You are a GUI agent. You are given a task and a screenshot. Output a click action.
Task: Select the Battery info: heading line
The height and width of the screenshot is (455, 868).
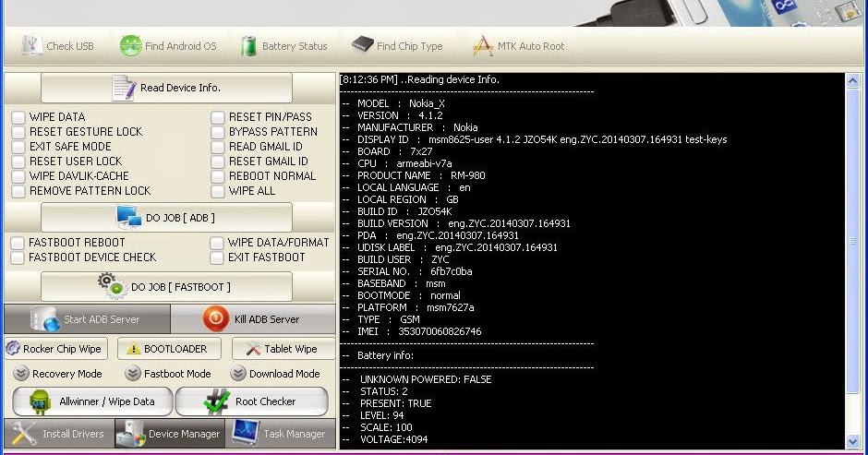tap(378, 355)
